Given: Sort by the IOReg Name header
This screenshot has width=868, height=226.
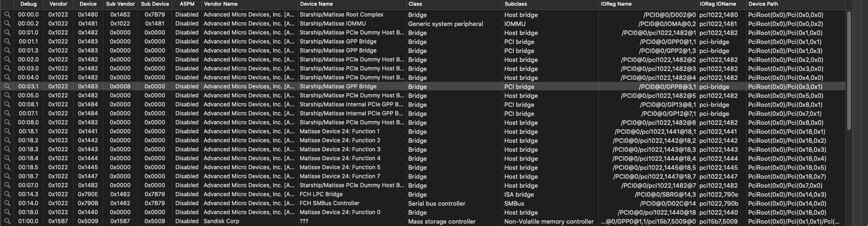Looking at the screenshot, I should (616, 4).
